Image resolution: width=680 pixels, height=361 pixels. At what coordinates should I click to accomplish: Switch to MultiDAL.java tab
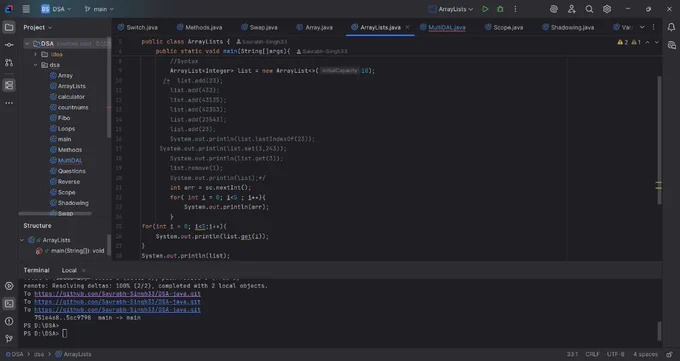click(442, 27)
